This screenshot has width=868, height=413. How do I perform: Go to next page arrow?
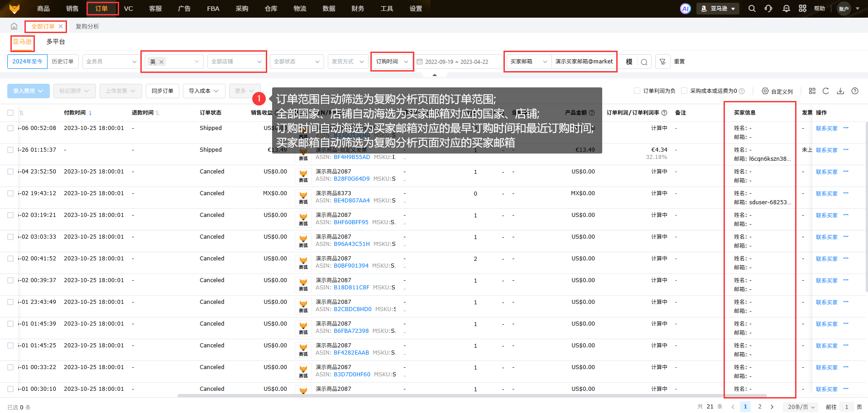[772, 407]
